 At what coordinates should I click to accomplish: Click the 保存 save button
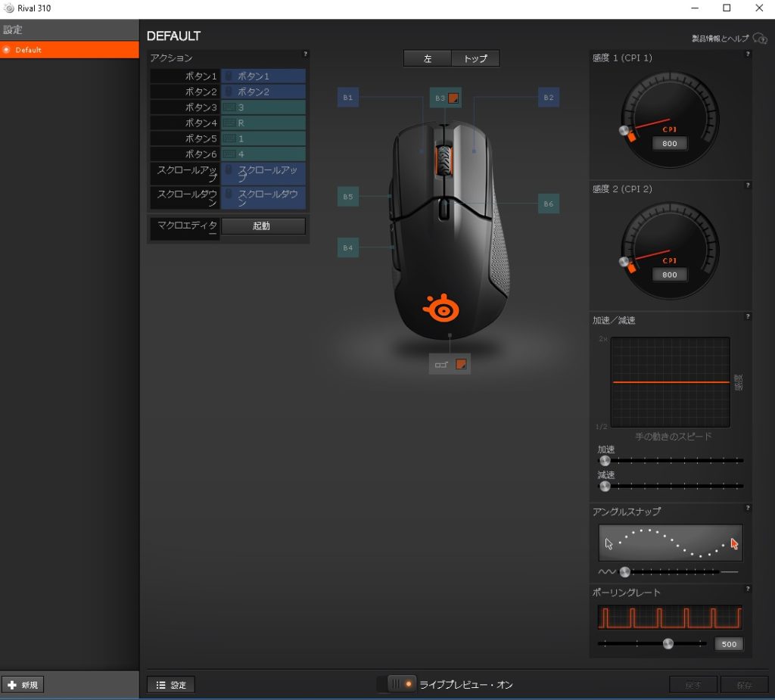(745, 685)
